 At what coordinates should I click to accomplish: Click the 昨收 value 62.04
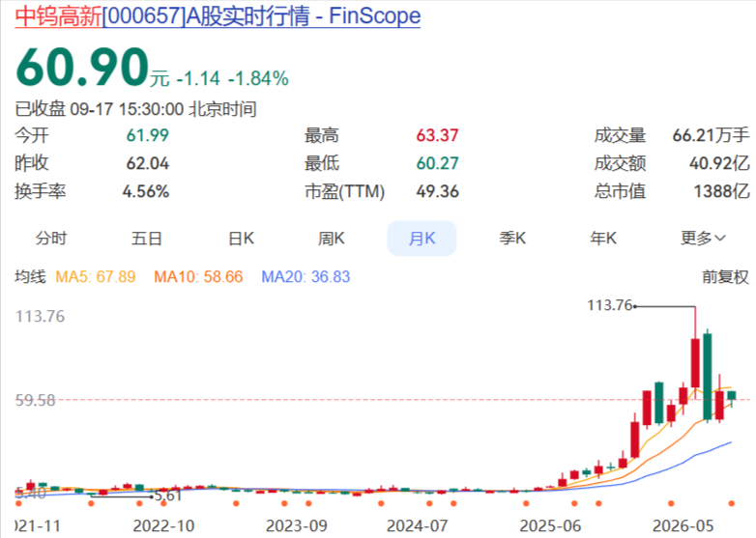click(x=148, y=163)
